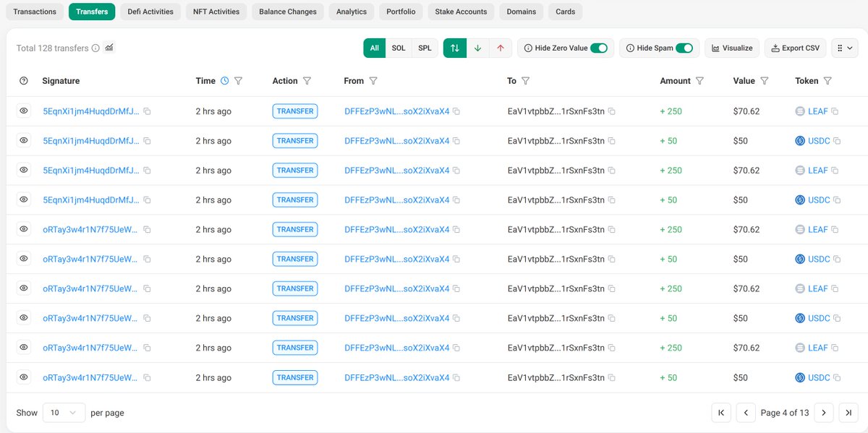Click the info icon in Hide Spam
The height and width of the screenshot is (433, 868).
(x=630, y=48)
